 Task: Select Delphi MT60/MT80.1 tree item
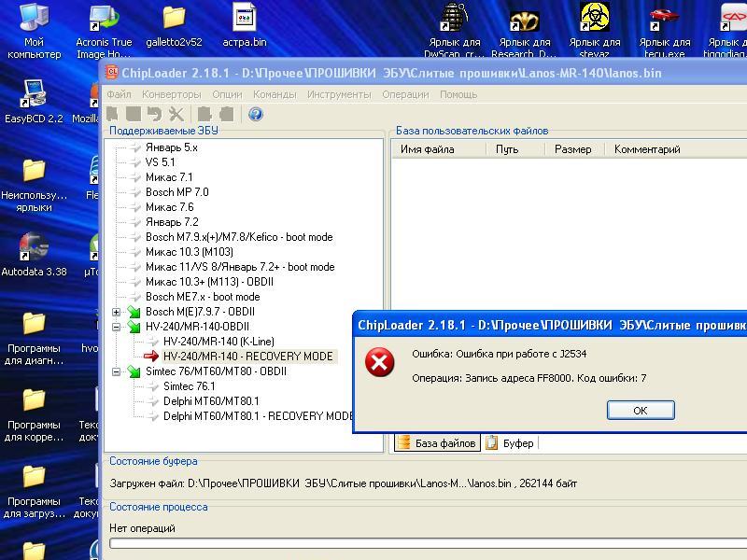[210, 401]
